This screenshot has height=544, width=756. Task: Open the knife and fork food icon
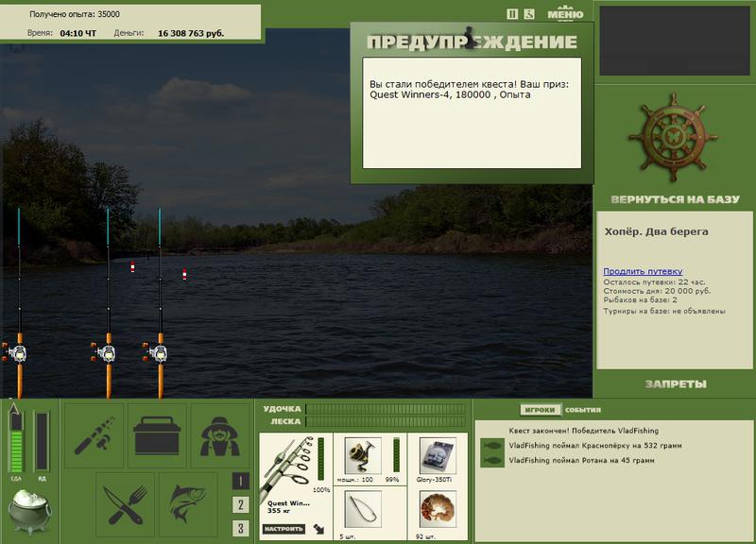126,504
